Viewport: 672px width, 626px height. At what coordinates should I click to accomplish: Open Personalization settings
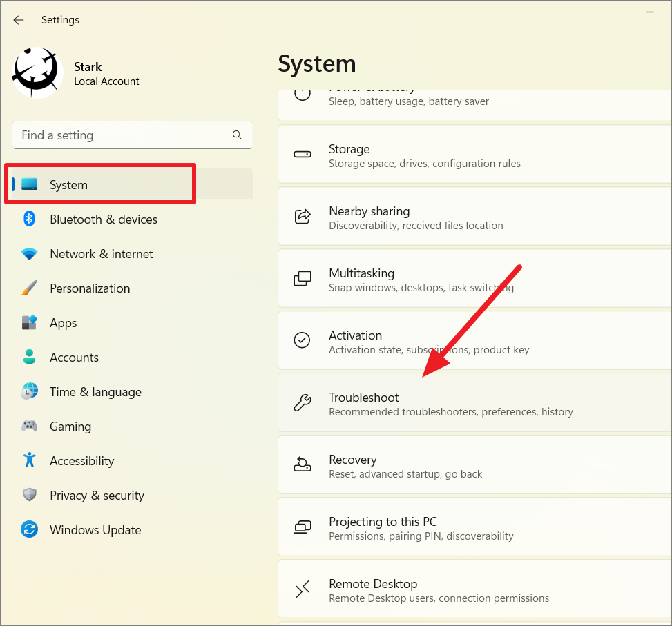tap(133, 288)
